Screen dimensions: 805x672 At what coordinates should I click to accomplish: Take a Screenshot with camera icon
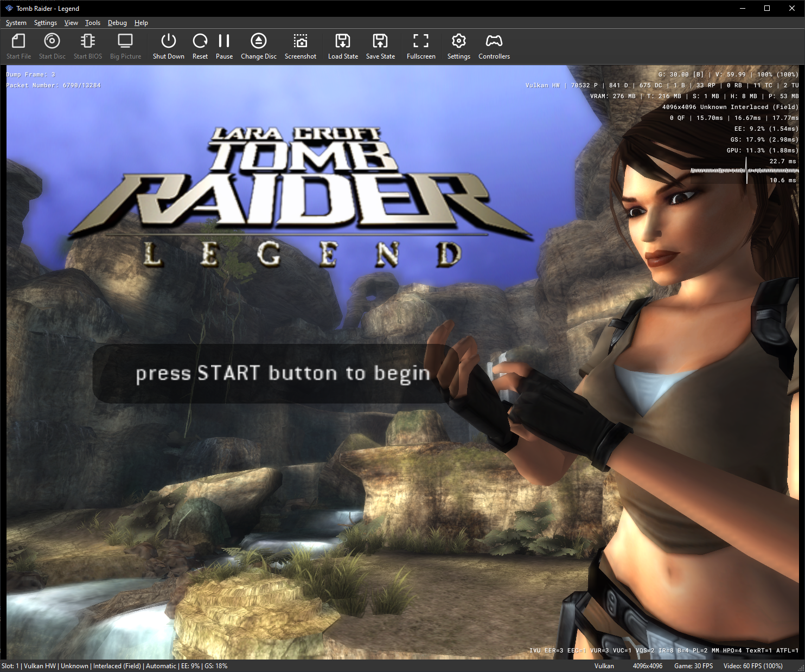(301, 41)
